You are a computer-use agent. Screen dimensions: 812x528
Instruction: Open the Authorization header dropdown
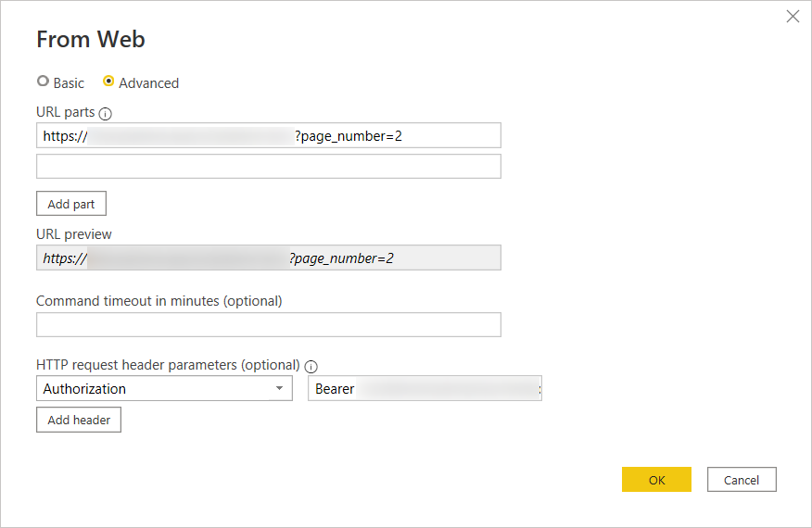point(164,388)
